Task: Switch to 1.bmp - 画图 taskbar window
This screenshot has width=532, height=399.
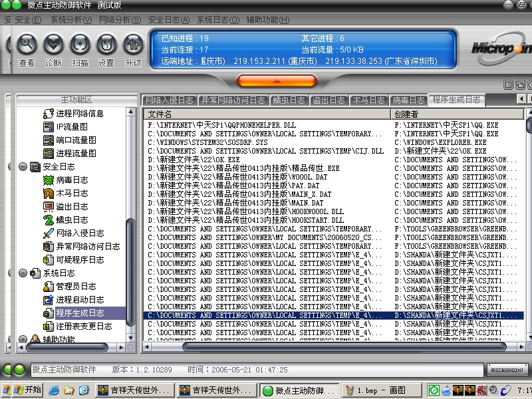Action: 381,390
